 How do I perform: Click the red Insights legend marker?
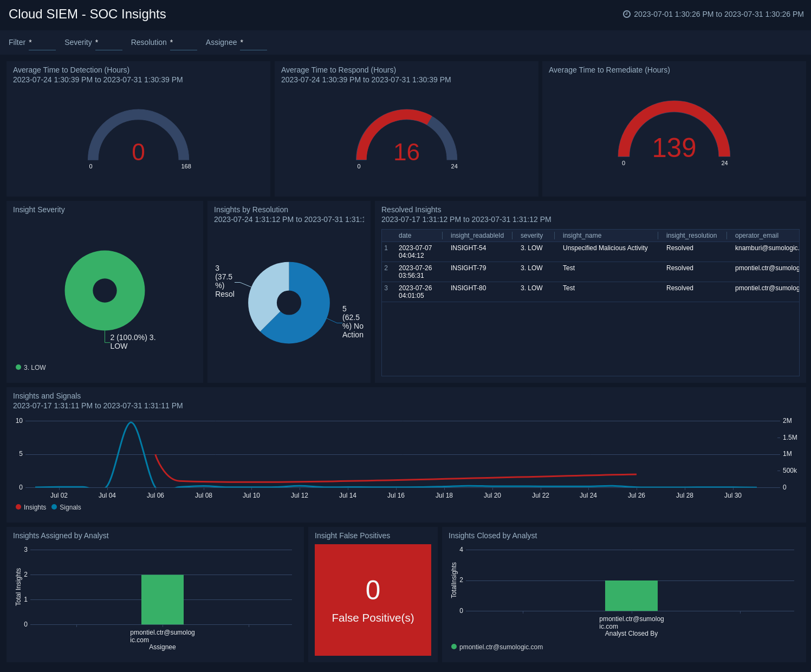coord(18,507)
